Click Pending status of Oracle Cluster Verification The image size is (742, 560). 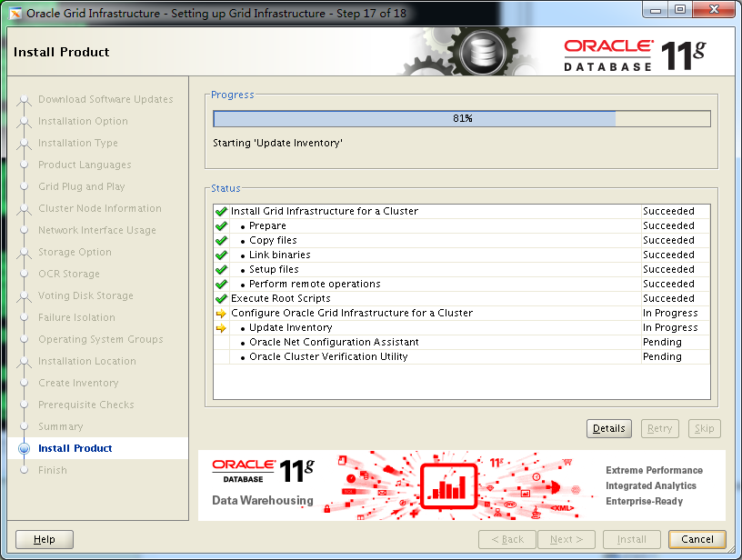coord(662,356)
